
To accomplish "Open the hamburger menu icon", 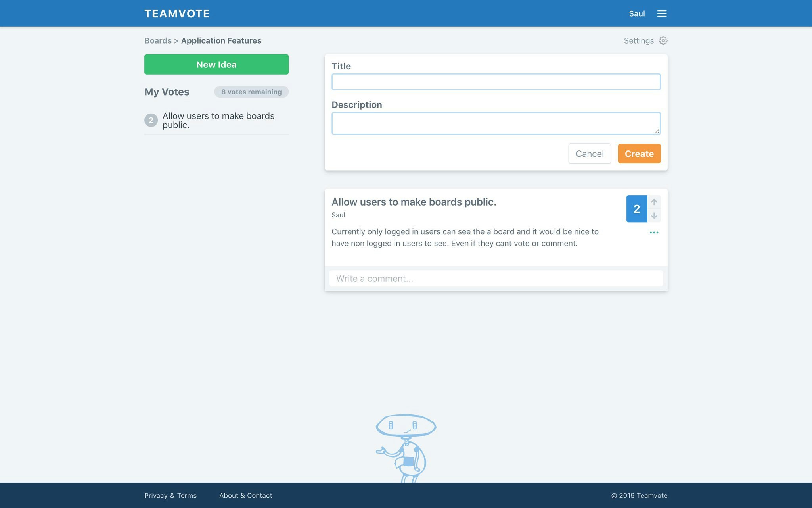I will (x=662, y=13).
